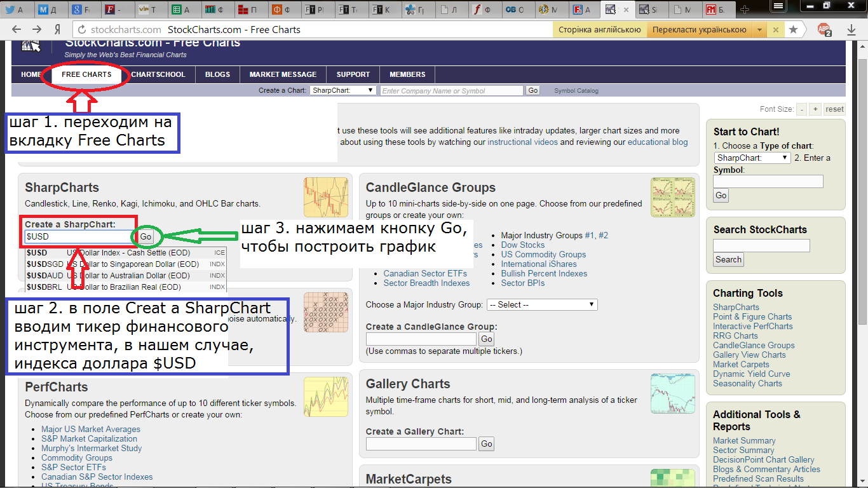This screenshot has width=868, height=488.
Task: Open the Dynamic Yield Curve sidebar link
Action: [x=751, y=374]
